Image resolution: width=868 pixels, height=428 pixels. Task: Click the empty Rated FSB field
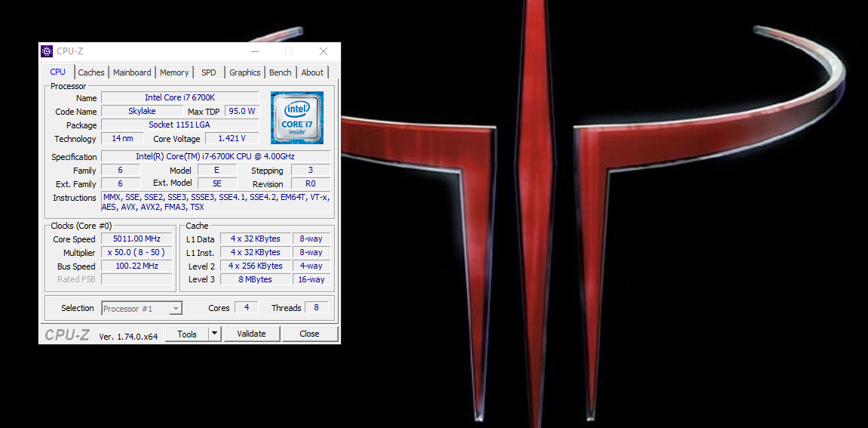136,279
